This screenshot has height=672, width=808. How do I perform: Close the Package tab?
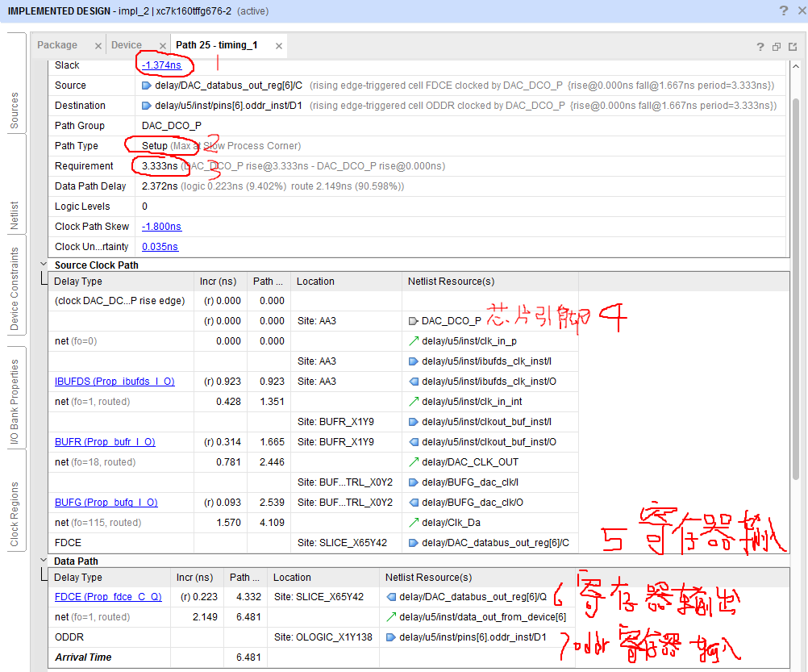[98, 46]
